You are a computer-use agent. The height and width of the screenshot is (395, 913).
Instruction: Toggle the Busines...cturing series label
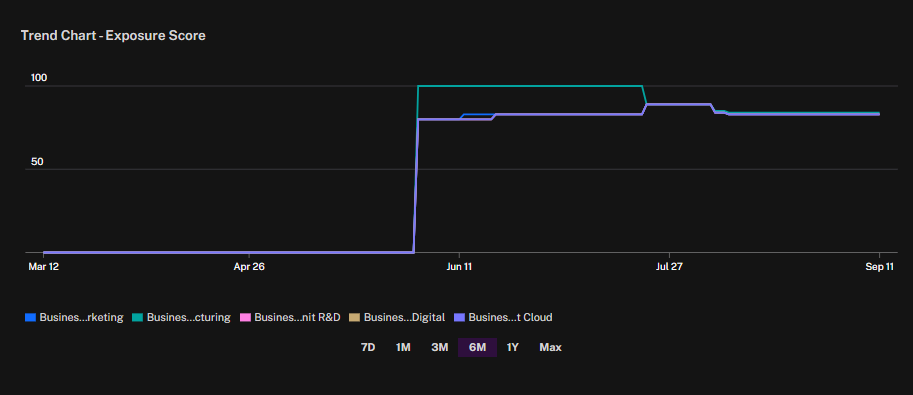tap(189, 318)
